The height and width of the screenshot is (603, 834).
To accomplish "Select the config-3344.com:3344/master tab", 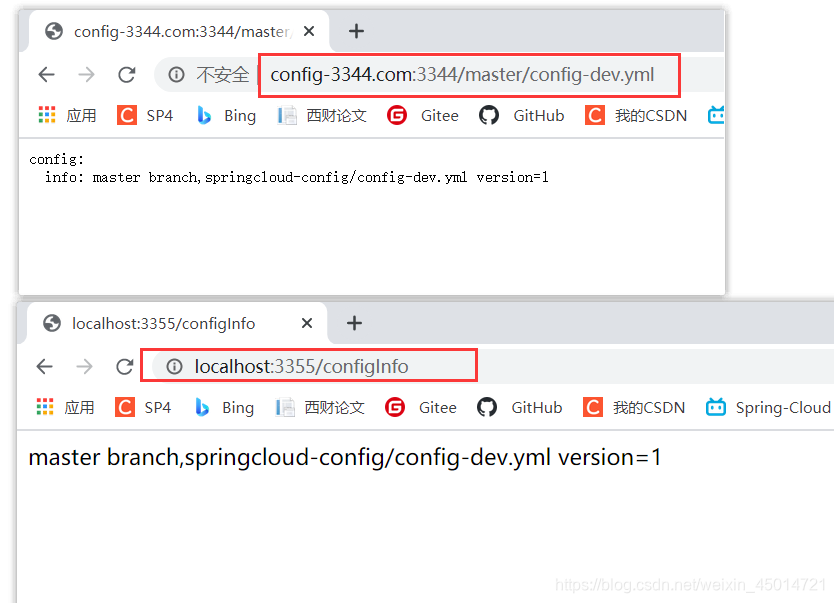I will tap(179, 31).
